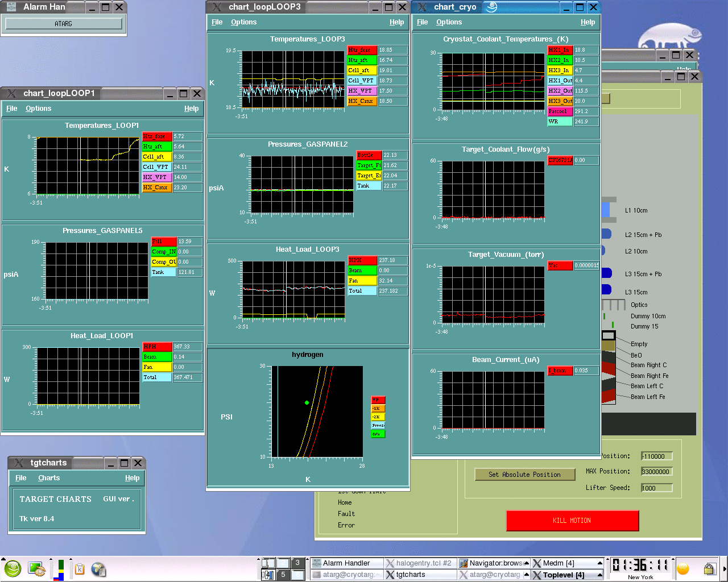Open Help menu in tgtcharts window
This screenshot has width=728, height=582.
pyautogui.click(x=132, y=478)
